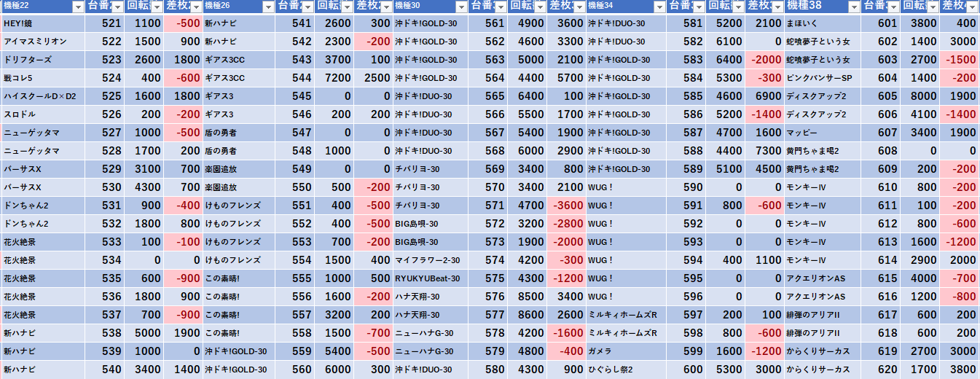Select the 'まほいく' cell
Image resolution: width=980 pixels, height=379 pixels.
[823, 23]
